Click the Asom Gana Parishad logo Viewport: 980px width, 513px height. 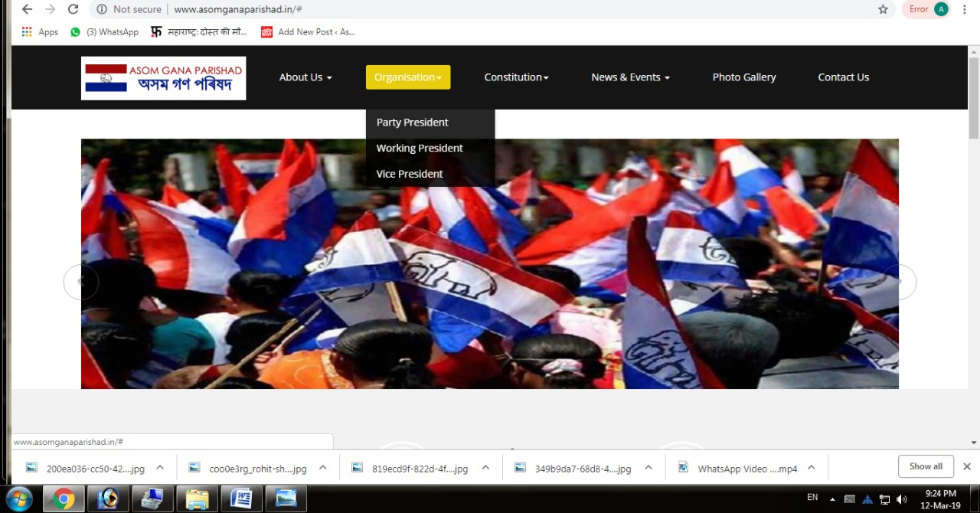click(163, 78)
